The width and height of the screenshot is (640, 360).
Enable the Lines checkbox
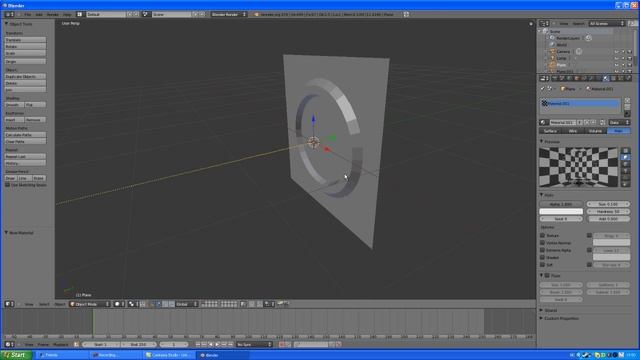tap(589, 250)
